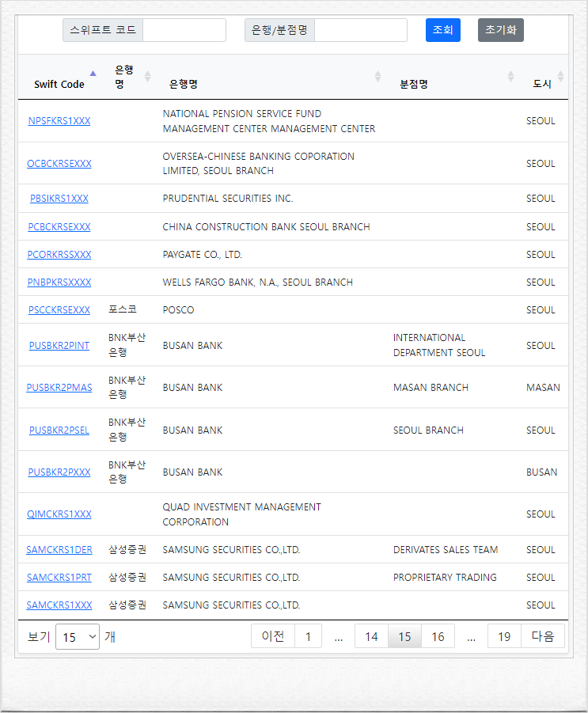
Task: Open the 보기 rows-per-page dropdown showing 15
Action: tap(78, 636)
